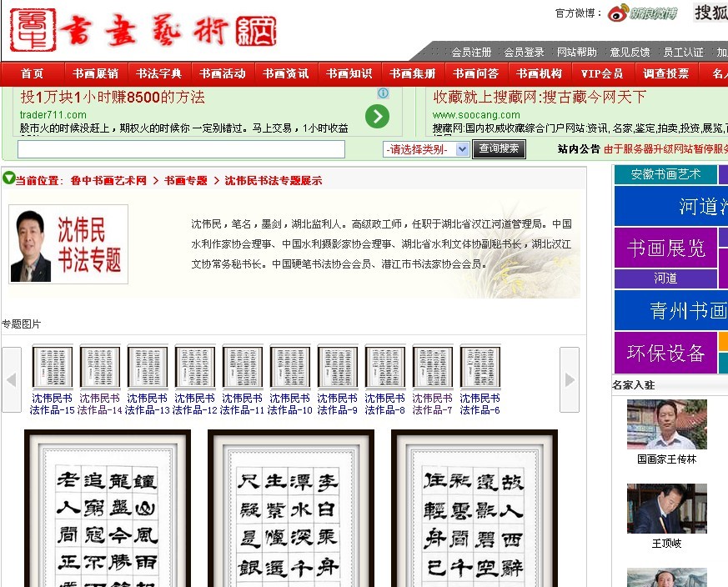Click the search text input field
728x587 pixels.
181,149
